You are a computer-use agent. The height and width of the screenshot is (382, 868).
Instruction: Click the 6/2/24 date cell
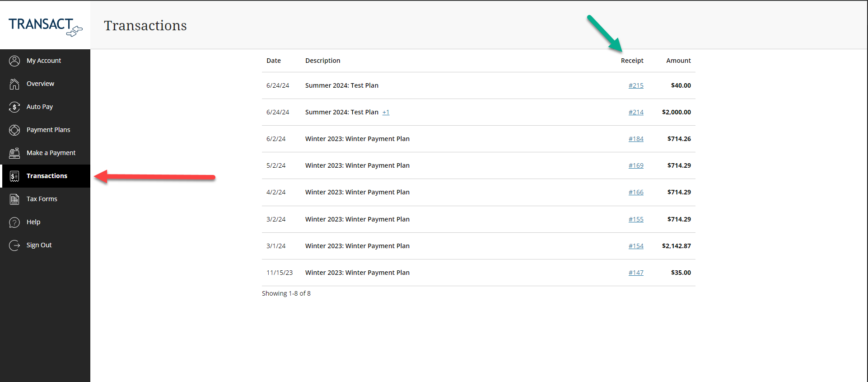pos(276,139)
